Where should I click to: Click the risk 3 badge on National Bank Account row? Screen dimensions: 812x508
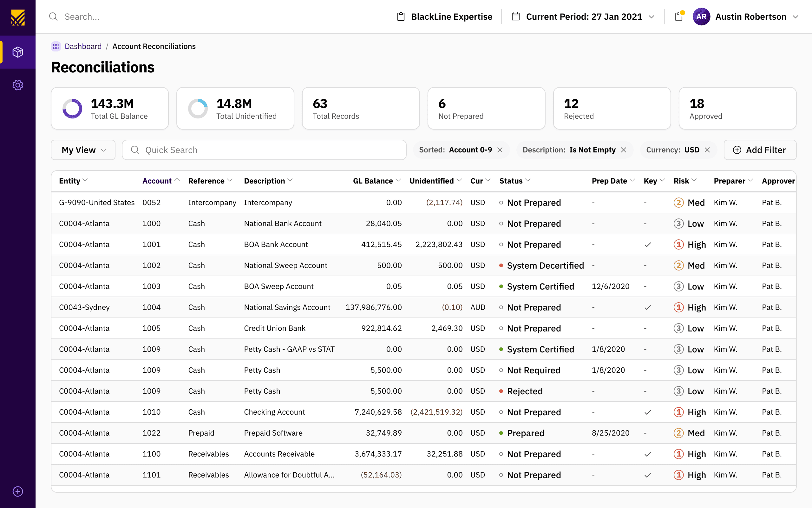click(678, 224)
